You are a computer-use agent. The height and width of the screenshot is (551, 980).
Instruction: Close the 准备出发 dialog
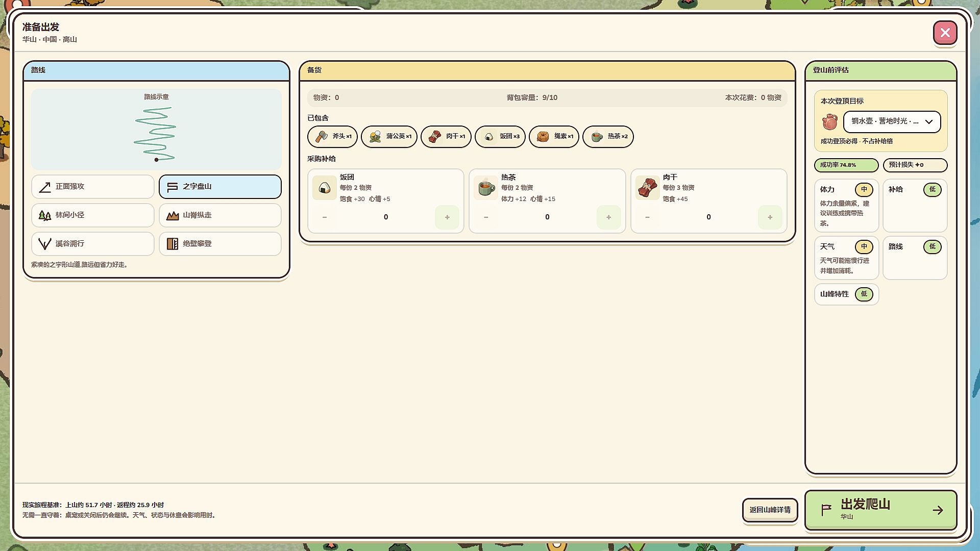[x=945, y=33]
